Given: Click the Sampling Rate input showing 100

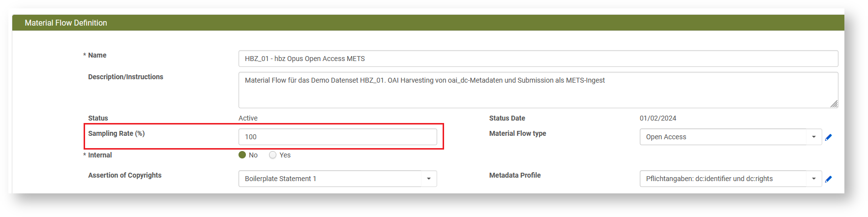Looking at the screenshot, I should point(337,137).
